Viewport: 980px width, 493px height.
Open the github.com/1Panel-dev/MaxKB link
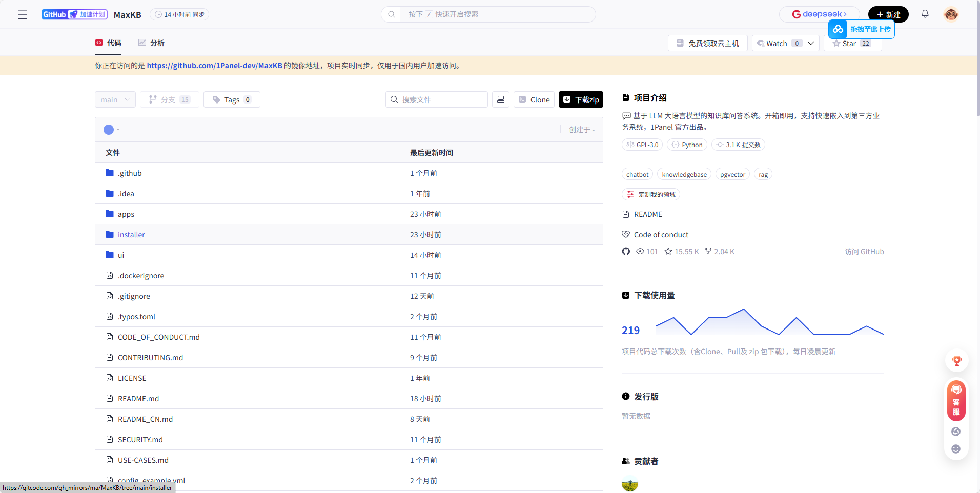click(214, 66)
